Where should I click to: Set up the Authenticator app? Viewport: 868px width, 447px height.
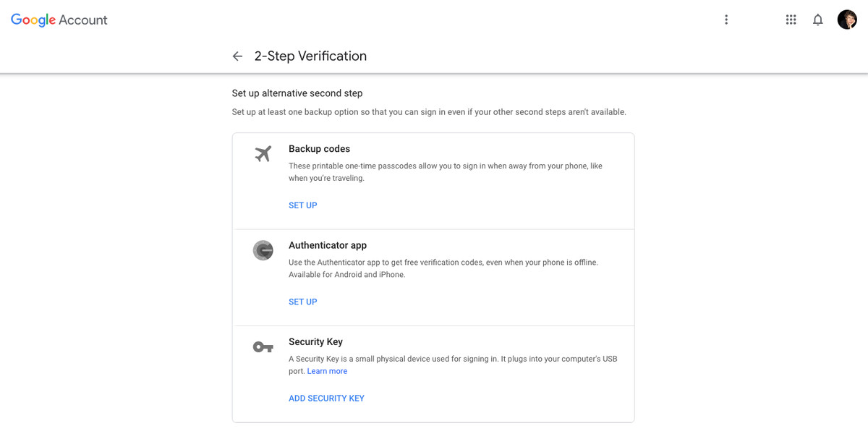302,302
